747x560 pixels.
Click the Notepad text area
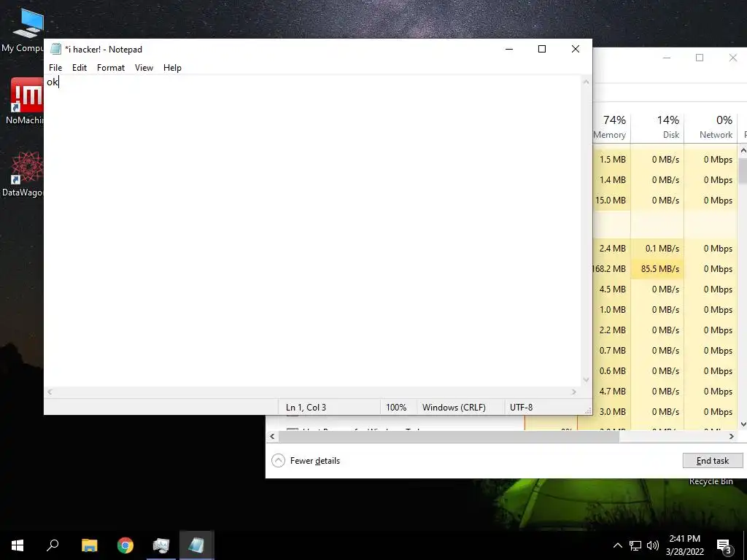312,231
